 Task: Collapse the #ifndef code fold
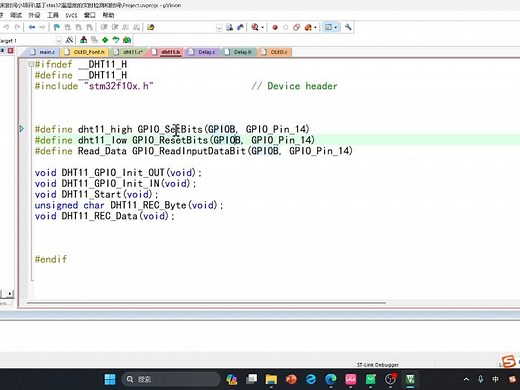pos(31,64)
